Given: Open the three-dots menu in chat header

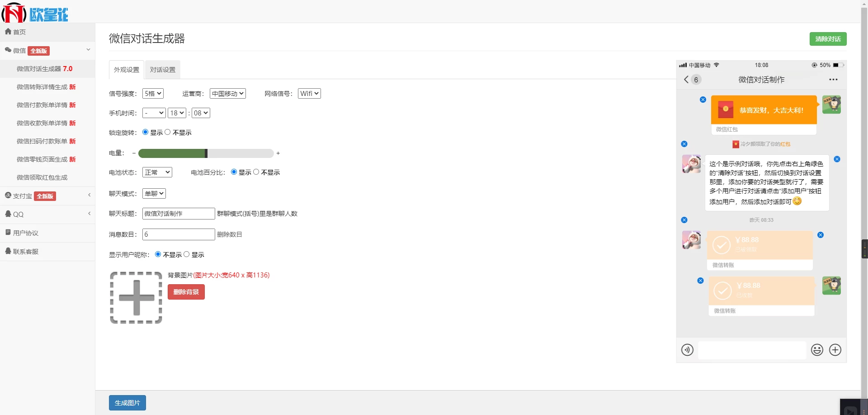Looking at the screenshot, I should tap(833, 80).
